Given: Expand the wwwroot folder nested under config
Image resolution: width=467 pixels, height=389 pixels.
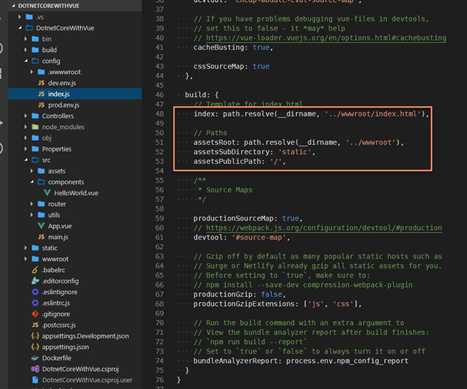Looking at the screenshot, I should pyautogui.click(x=32, y=72).
